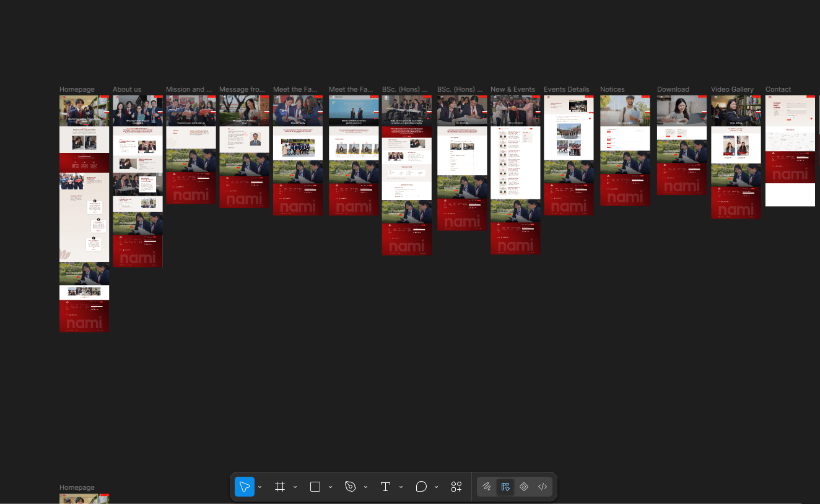Switch to Dev Mode code icon
Viewport: 820px width, 504px height.
point(543,487)
